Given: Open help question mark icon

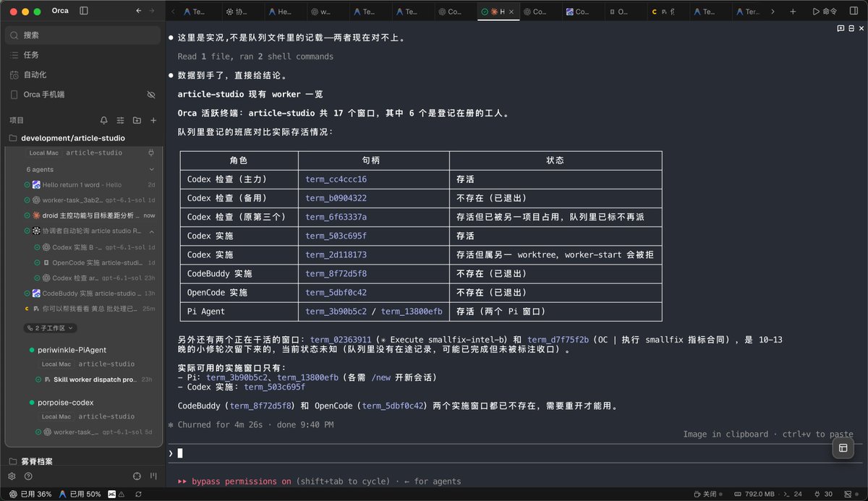Looking at the screenshot, I should (28, 476).
